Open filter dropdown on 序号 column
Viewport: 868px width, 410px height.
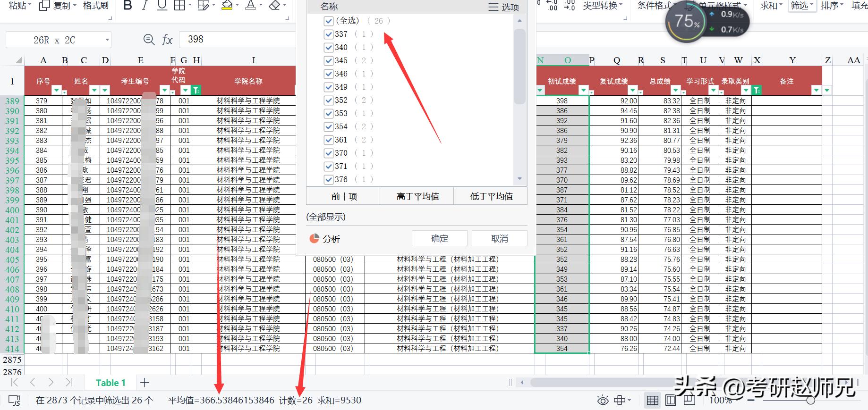coord(57,90)
